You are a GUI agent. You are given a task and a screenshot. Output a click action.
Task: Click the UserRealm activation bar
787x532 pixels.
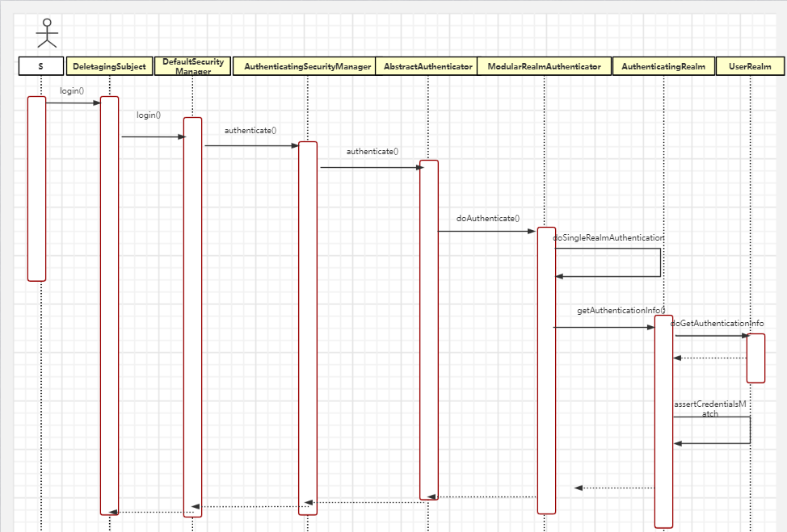pos(755,358)
